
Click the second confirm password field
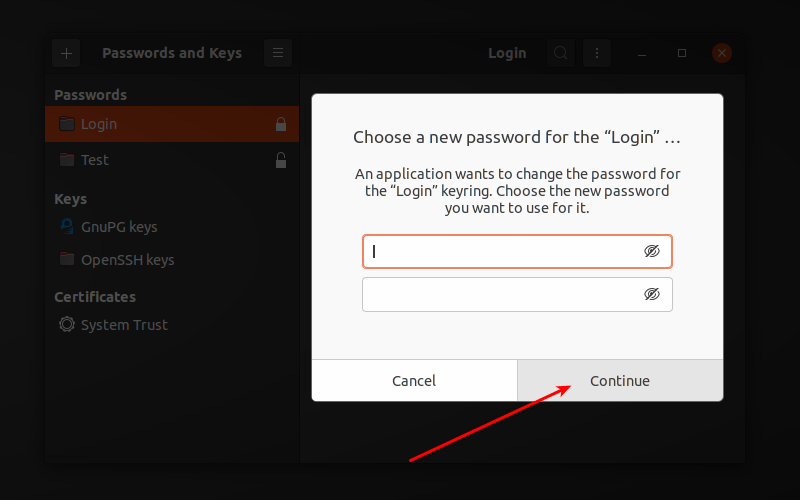500,294
